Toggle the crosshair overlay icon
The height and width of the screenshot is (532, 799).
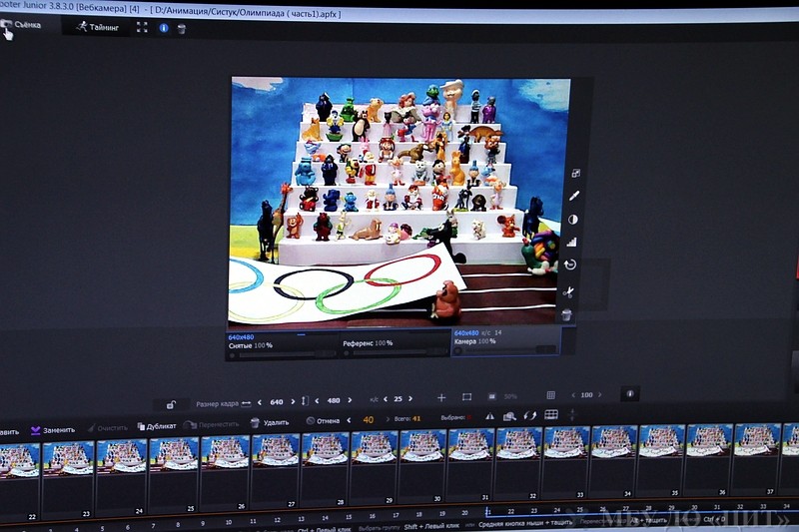(440, 397)
